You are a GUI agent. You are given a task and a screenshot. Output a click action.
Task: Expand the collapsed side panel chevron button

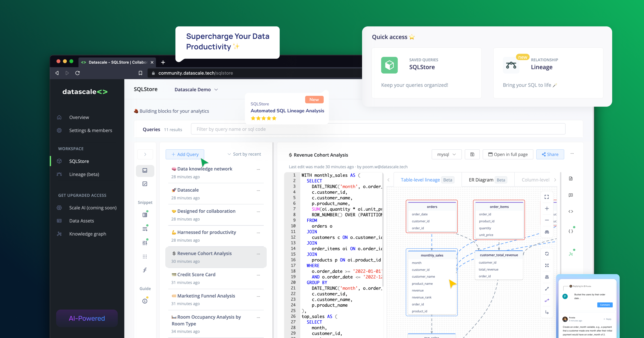145,154
